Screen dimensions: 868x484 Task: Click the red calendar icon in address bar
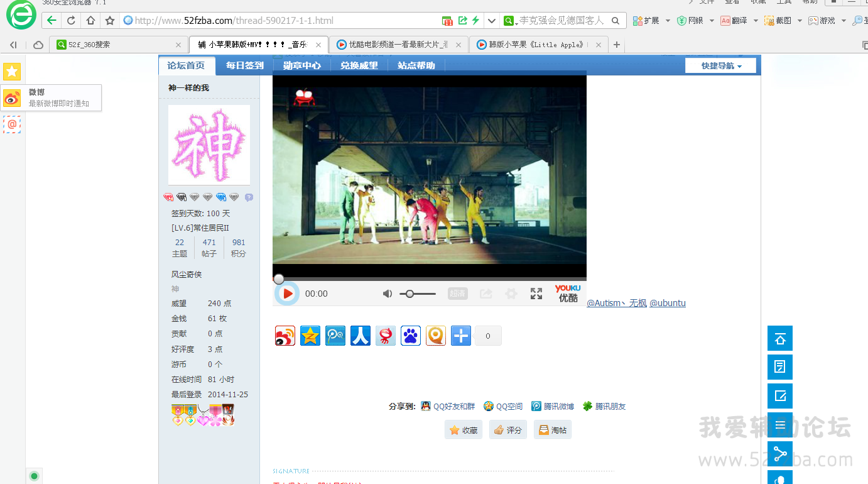coord(448,21)
